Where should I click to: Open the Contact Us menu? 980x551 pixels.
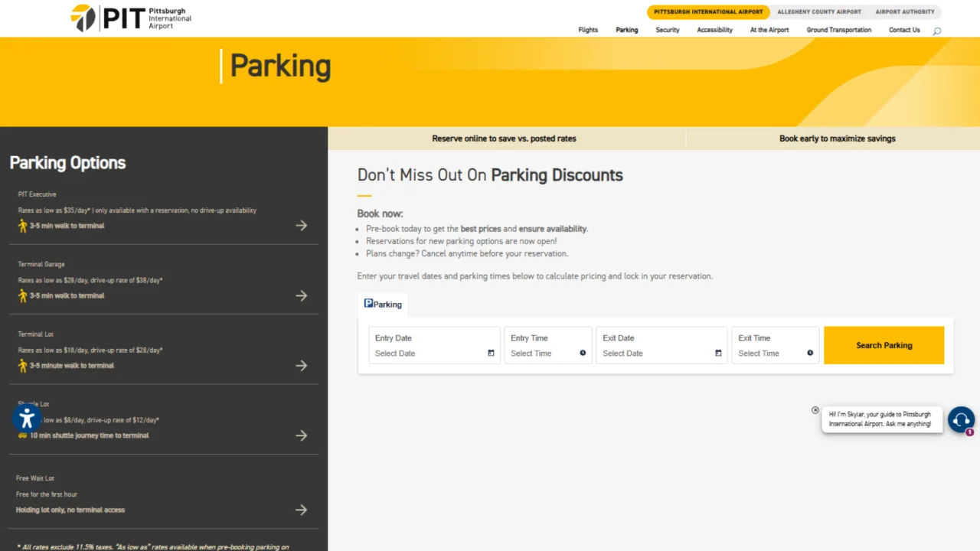tap(904, 30)
